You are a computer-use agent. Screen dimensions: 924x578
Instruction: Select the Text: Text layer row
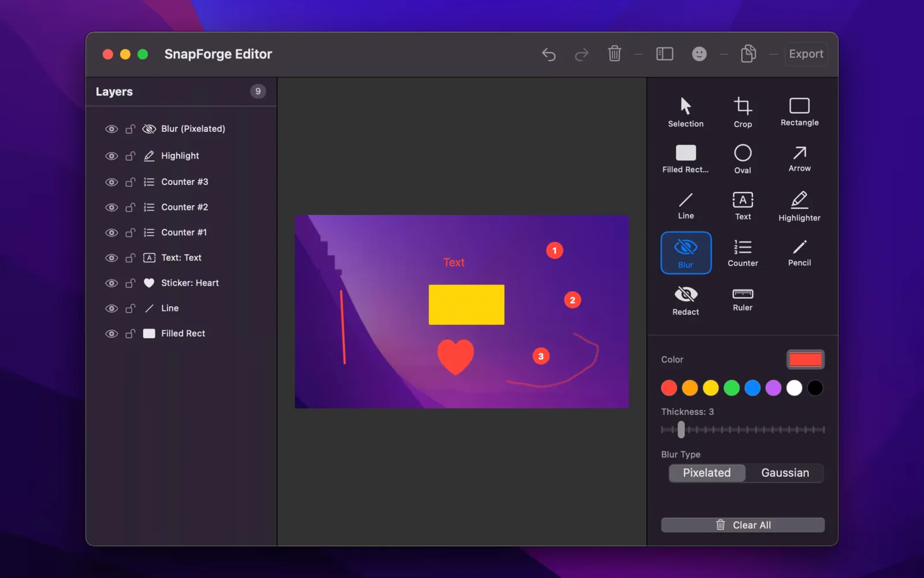pos(181,258)
